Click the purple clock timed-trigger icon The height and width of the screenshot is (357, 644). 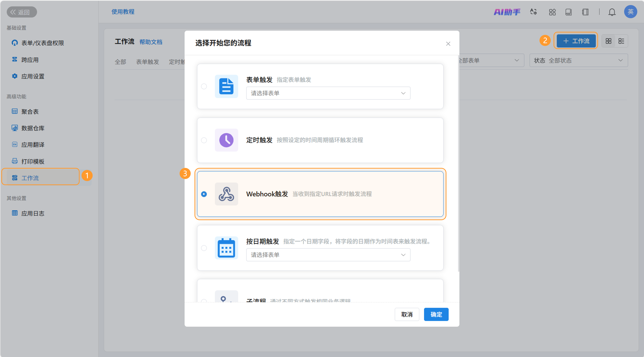pyautogui.click(x=226, y=140)
